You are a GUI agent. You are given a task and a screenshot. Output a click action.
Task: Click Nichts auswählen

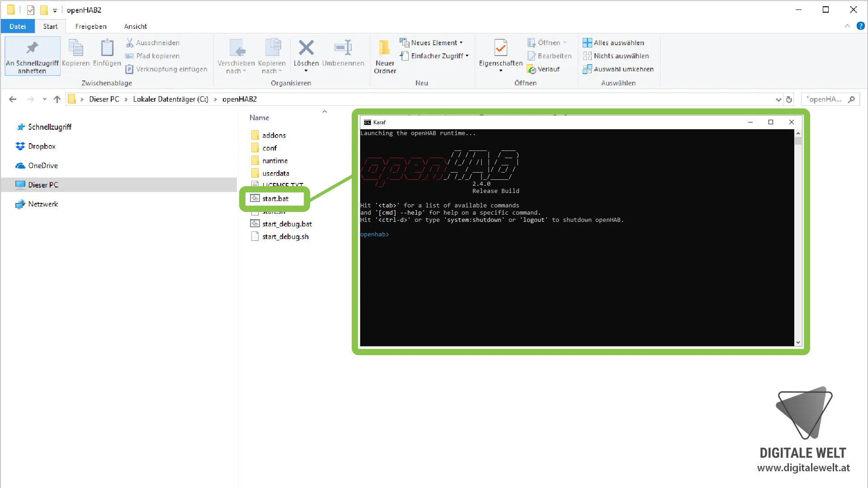616,56
